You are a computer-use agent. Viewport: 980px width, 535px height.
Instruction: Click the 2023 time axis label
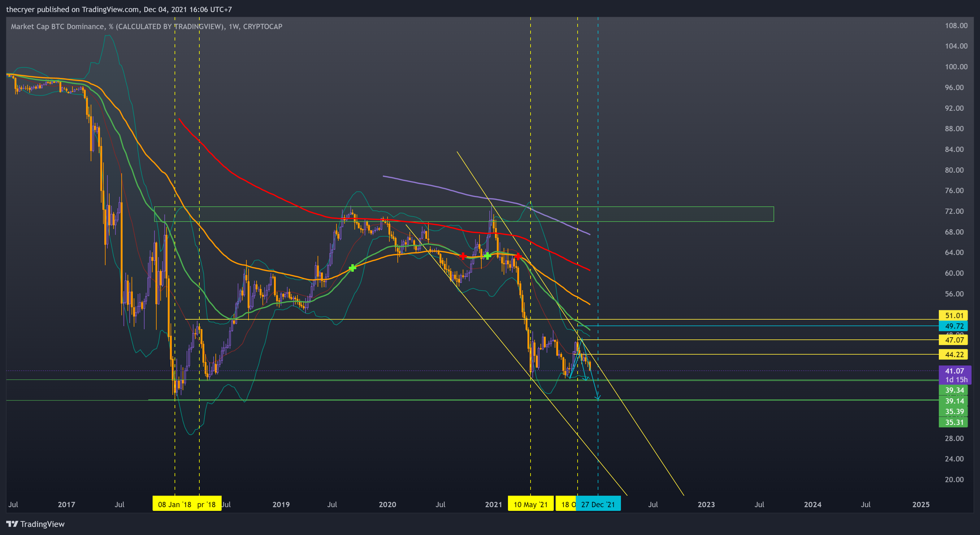[x=706, y=504]
